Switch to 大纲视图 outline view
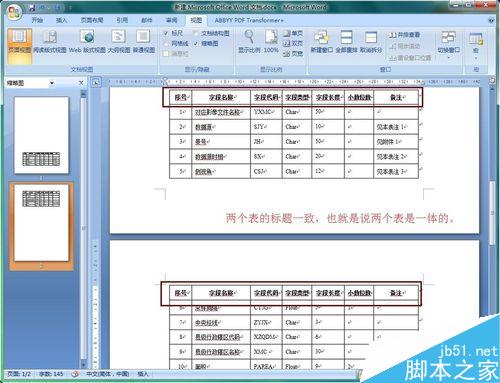This screenshot has height=383, width=500. click(x=119, y=42)
